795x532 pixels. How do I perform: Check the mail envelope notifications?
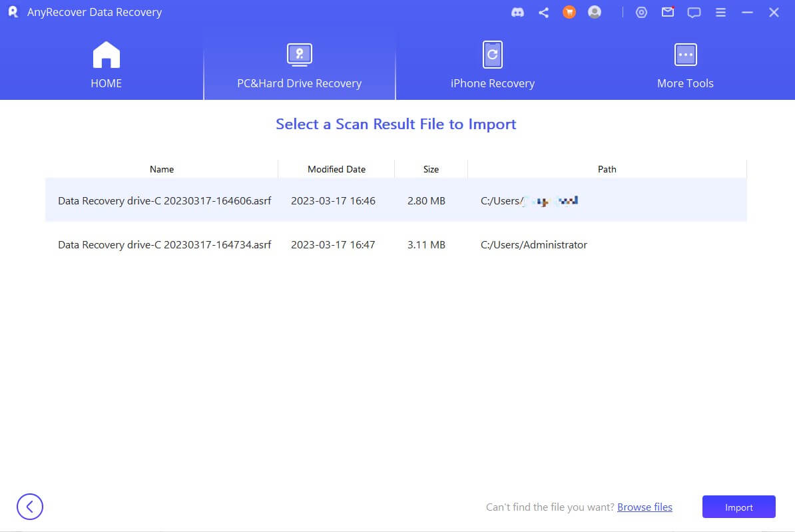click(x=667, y=13)
